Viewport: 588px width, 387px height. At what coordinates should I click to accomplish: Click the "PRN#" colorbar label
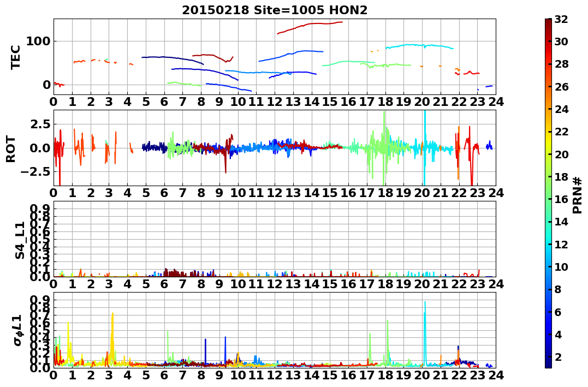click(x=578, y=195)
